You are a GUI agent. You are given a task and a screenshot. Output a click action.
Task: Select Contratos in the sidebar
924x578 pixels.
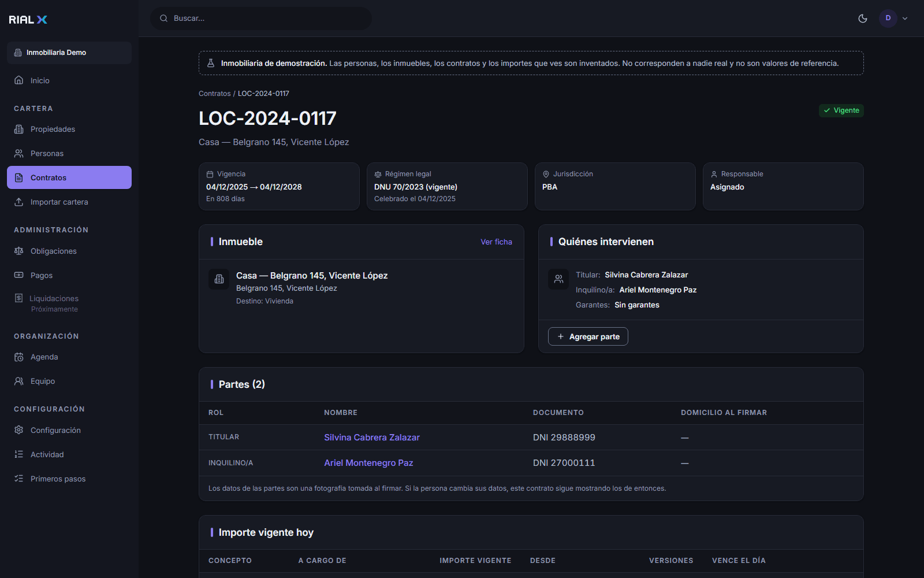coord(69,177)
